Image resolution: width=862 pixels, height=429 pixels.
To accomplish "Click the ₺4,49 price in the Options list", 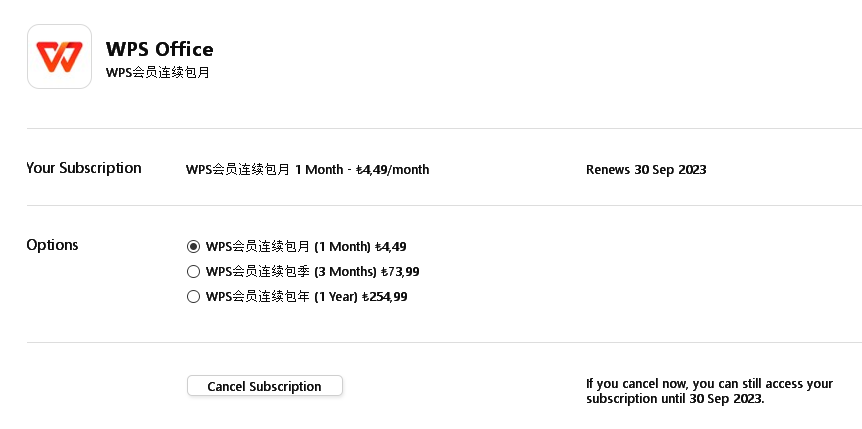I will tap(390, 246).
